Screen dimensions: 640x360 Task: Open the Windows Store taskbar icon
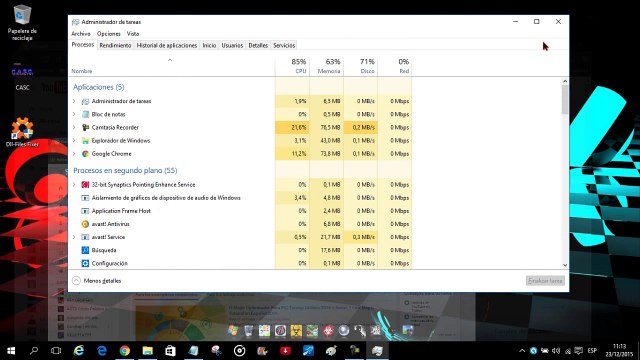[170, 351]
